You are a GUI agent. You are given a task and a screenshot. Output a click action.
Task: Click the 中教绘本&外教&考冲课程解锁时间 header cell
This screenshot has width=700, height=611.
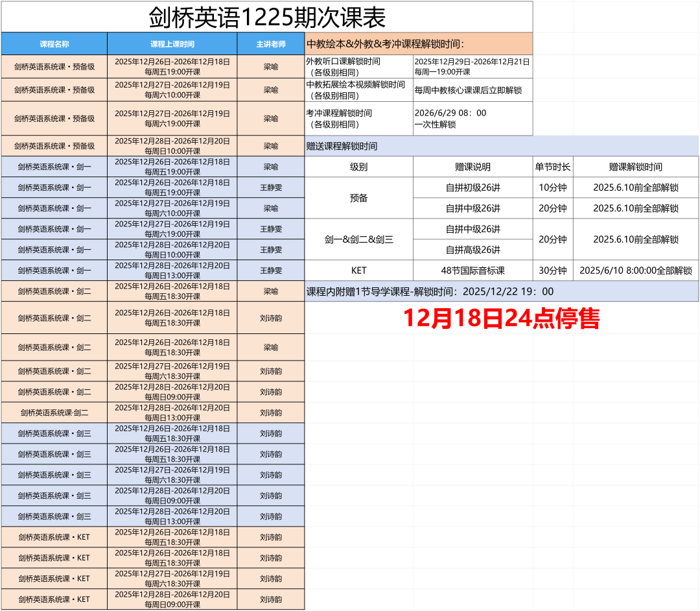point(418,44)
